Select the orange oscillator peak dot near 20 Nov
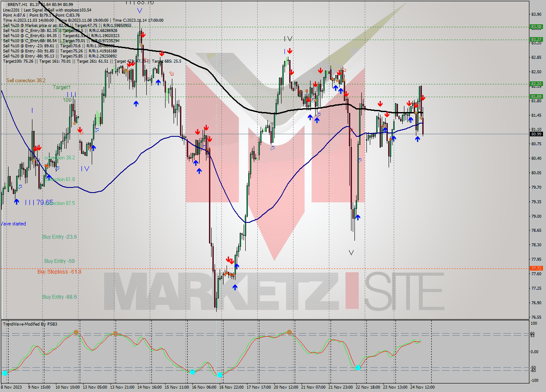 (289, 332)
